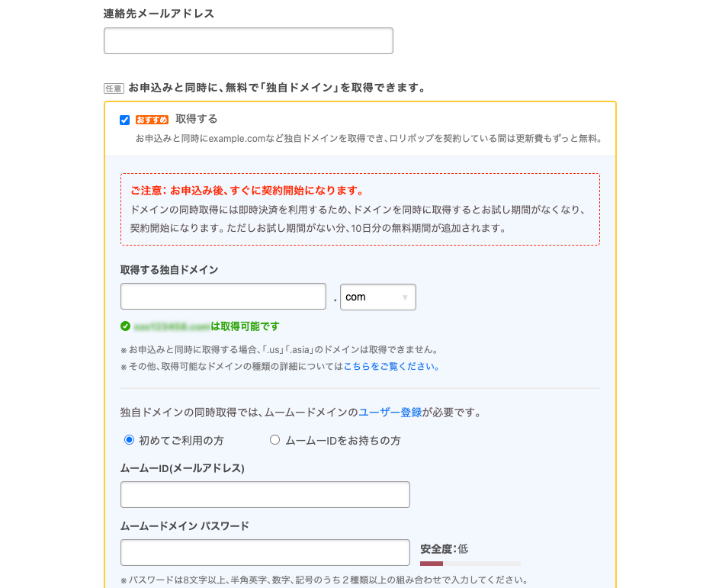Follow the ユーザー登録 link

[x=390, y=413]
